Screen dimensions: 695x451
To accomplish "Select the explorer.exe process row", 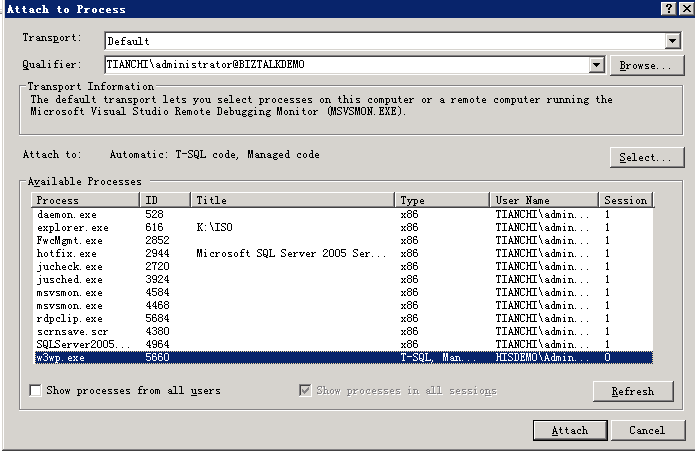I will (x=344, y=227).
